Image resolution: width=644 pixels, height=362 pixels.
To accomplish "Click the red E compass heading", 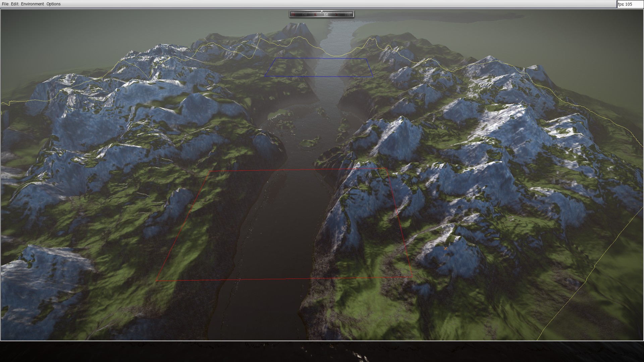I will coord(315,14).
